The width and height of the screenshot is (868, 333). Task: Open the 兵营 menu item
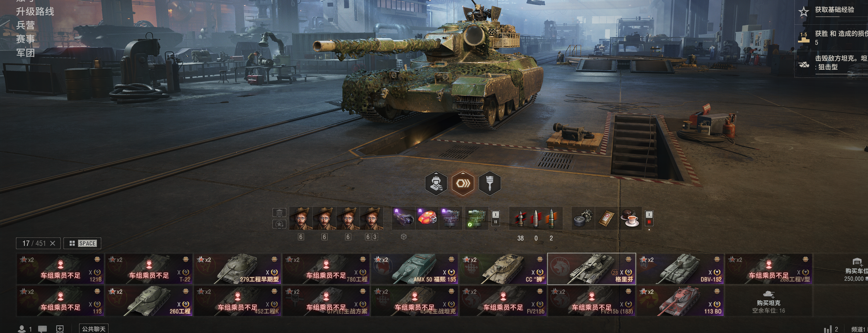pos(25,25)
